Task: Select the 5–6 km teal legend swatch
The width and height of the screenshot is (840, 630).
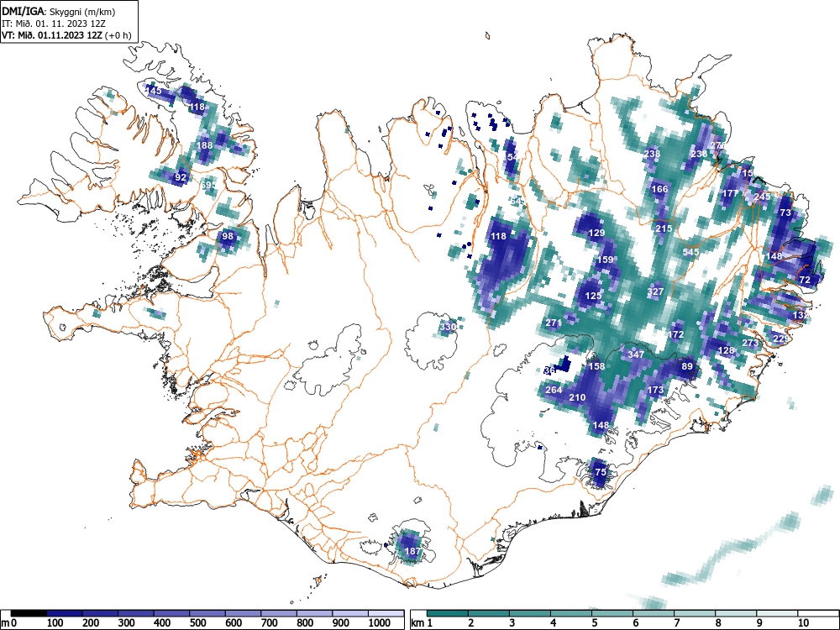Action: (612, 613)
